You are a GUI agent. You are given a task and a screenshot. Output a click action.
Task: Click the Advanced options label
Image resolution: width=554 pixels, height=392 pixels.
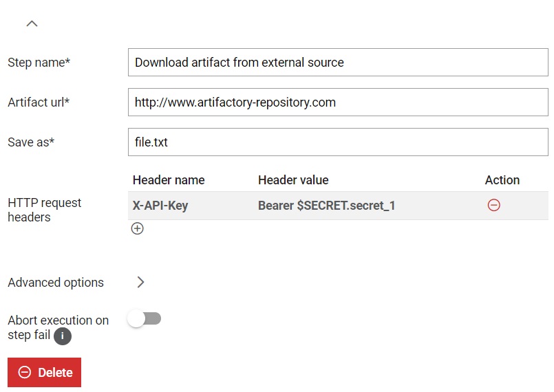tap(56, 283)
